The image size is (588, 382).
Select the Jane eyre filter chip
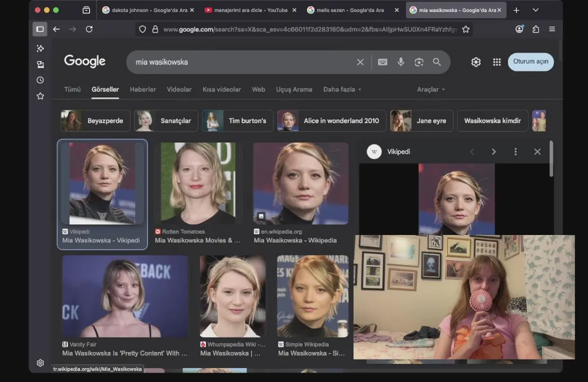pos(421,121)
